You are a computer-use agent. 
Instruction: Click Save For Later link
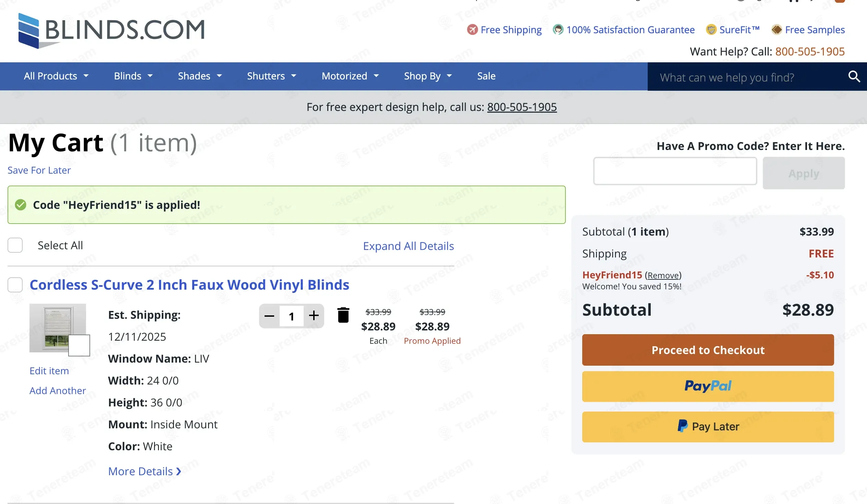(x=39, y=170)
